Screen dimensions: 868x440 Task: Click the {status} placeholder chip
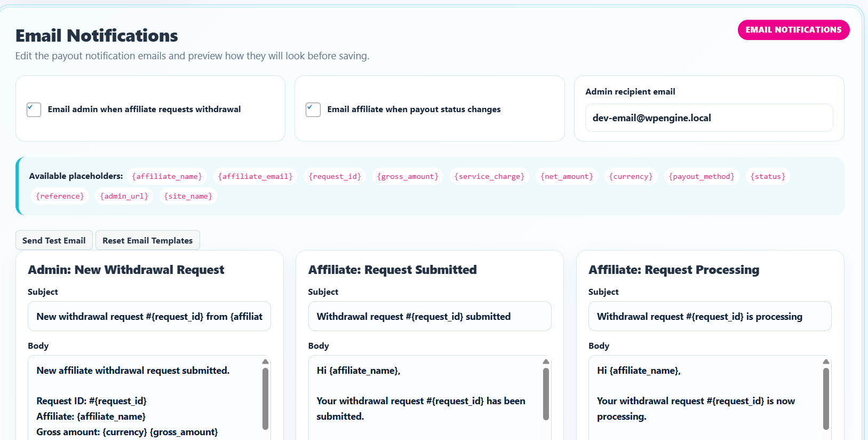pos(768,176)
